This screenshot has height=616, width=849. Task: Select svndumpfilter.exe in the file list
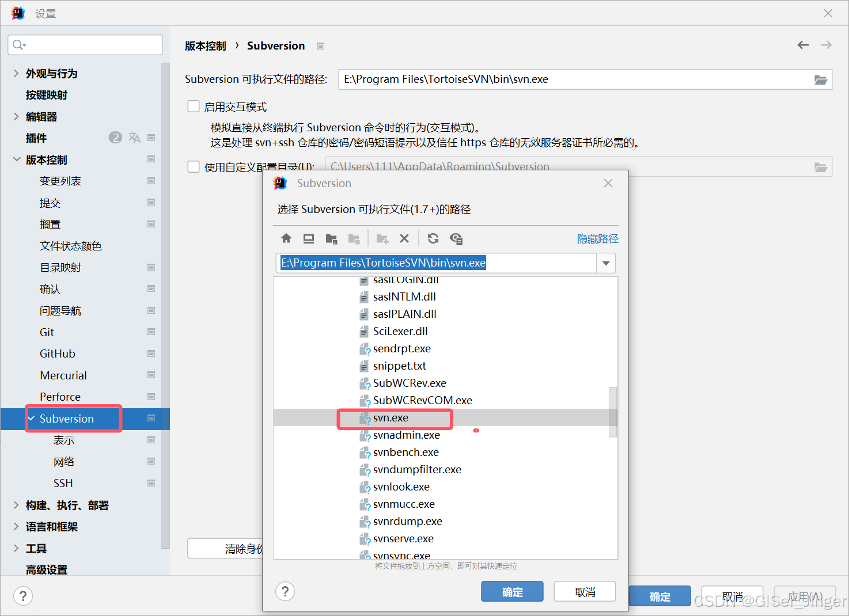coord(417,470)
